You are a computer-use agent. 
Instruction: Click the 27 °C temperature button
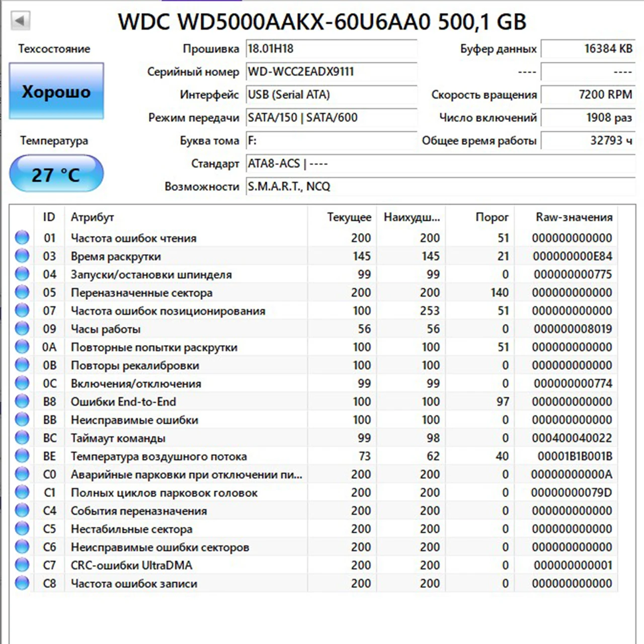[56, 174]
